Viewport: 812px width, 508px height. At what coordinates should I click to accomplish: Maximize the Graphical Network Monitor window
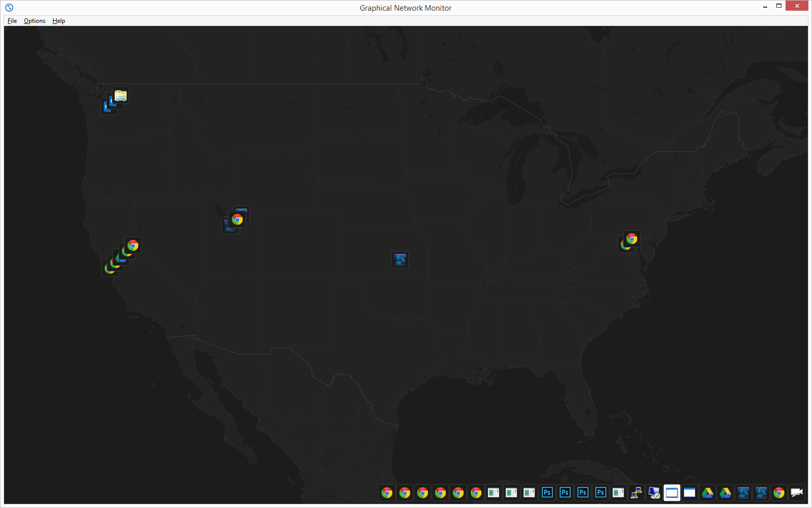click(779, 6)
